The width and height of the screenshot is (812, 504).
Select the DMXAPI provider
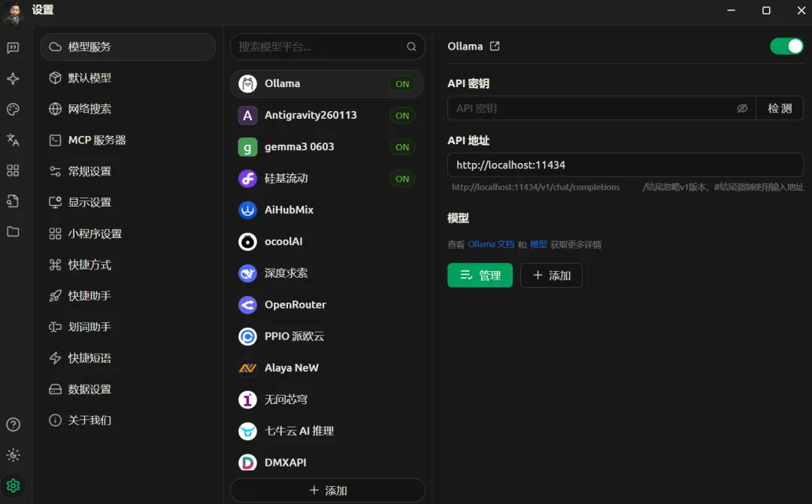point(327,462)
